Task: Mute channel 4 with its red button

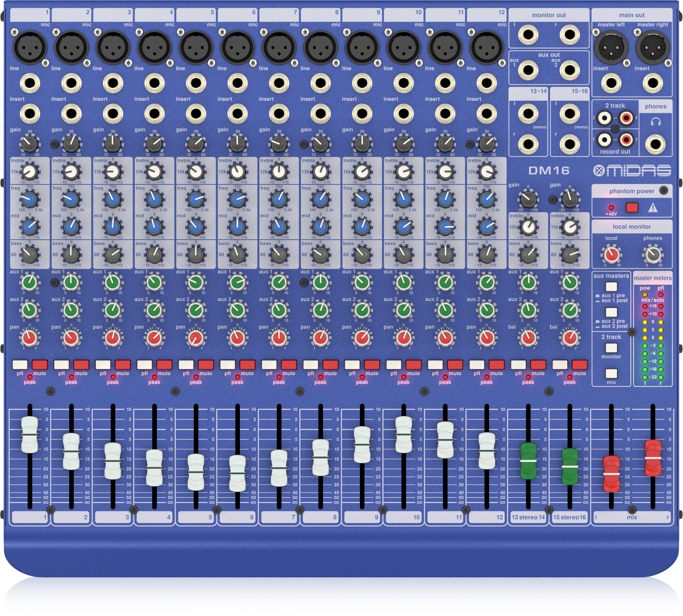Action: pyautogui.click(x=164, y=364)
